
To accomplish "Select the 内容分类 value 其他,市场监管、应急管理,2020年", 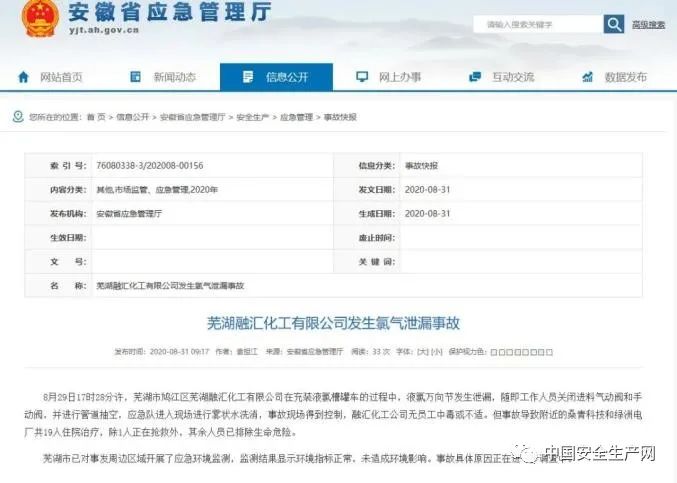I will coord(157,189).
